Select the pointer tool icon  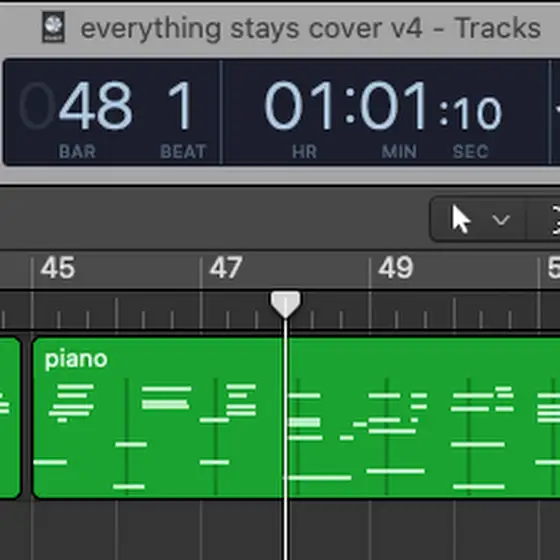pos(461,220)
